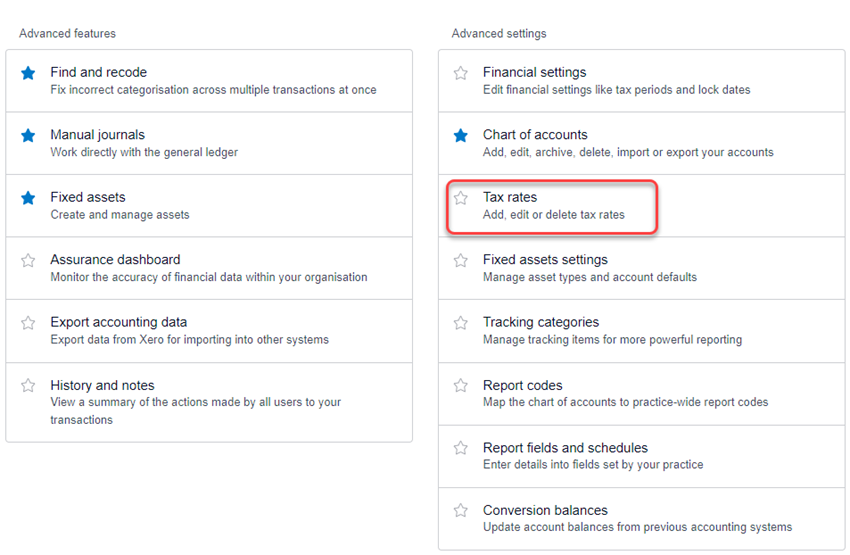The height and width of the screenshot is (555, 850).
Task: Toggle the Manual journals favorite star
Action: 28,135
